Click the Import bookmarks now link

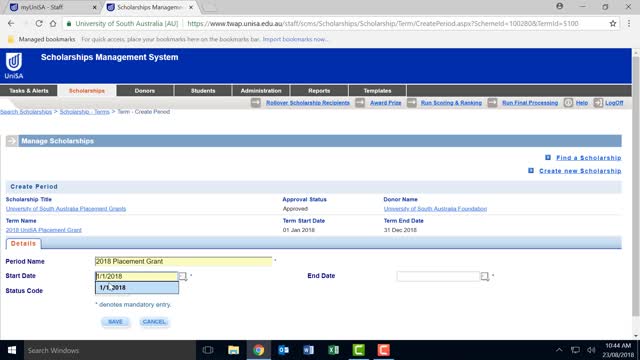pyautogui.click(x=295, y=39)
